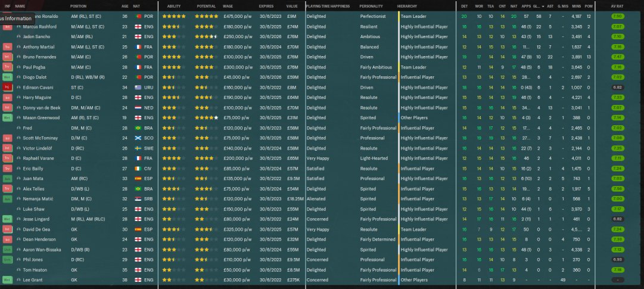Click the player icon beside Fred
This screenshot has width=644, height=289.
(18, 128)
